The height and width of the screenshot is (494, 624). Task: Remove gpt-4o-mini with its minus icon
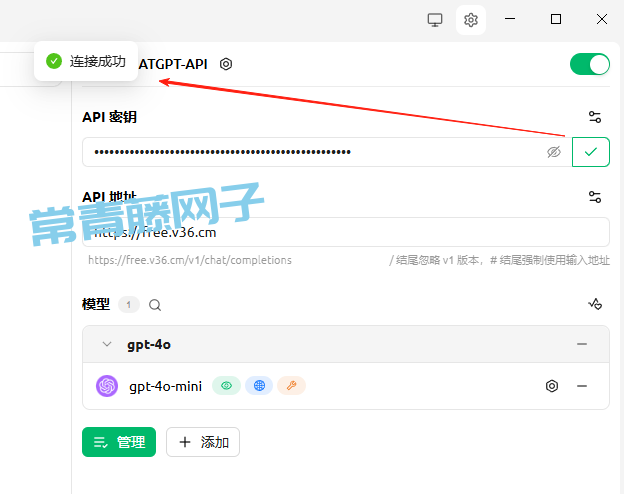pyautogui.click(x=582, y=386)
